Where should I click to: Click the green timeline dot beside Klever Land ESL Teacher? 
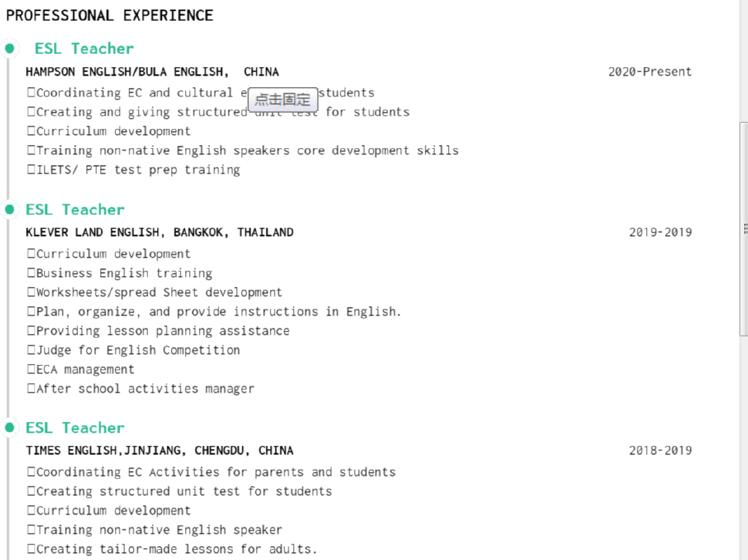coord(9,209)
